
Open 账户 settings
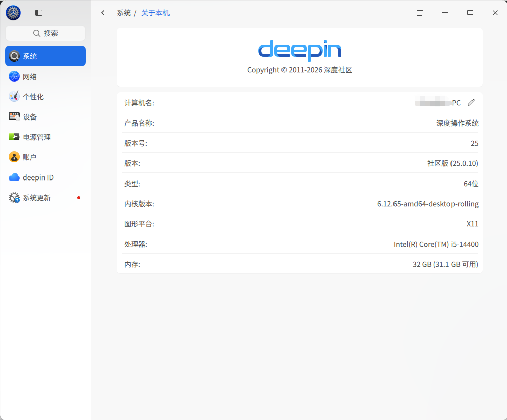pos(45,157)
